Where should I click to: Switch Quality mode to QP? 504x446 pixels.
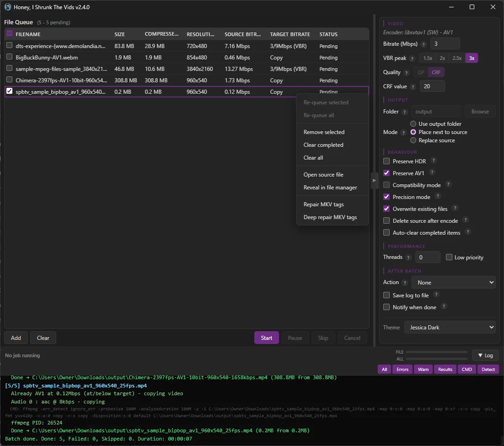click(x=421, y=72)
